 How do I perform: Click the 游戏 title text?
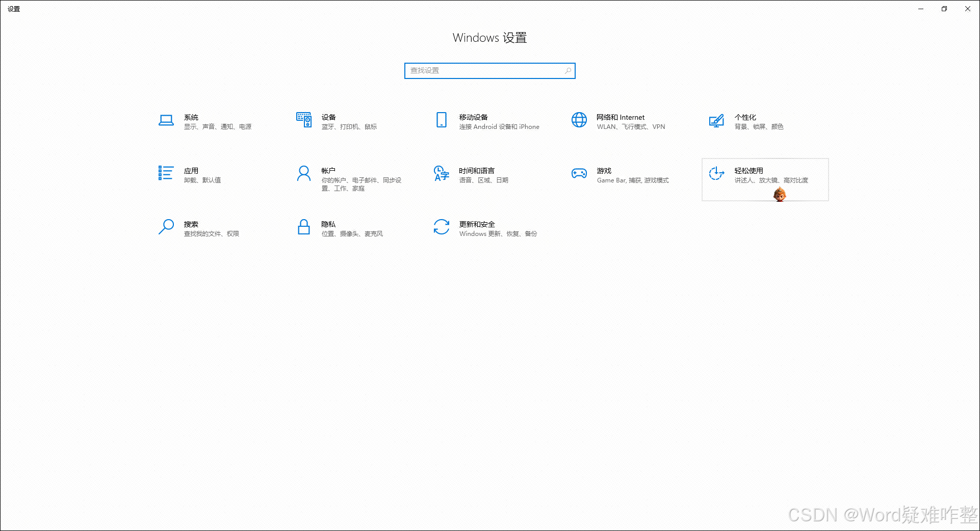pos(604,171)
